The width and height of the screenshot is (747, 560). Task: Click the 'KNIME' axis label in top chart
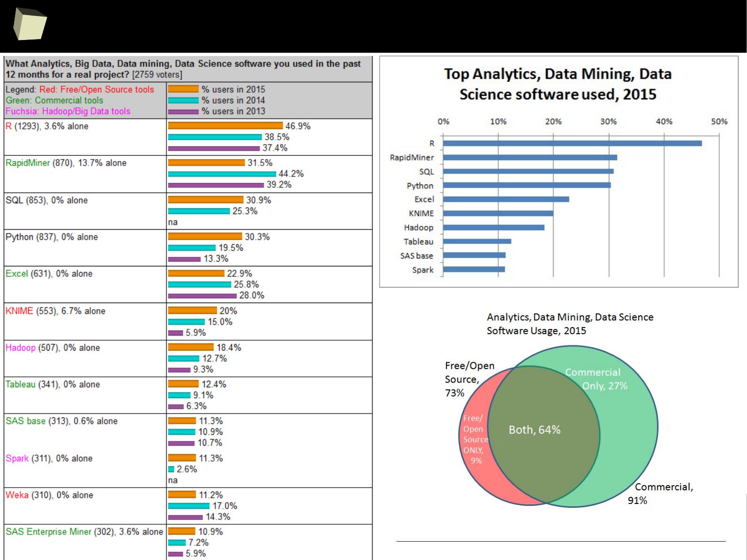(421, 213)
